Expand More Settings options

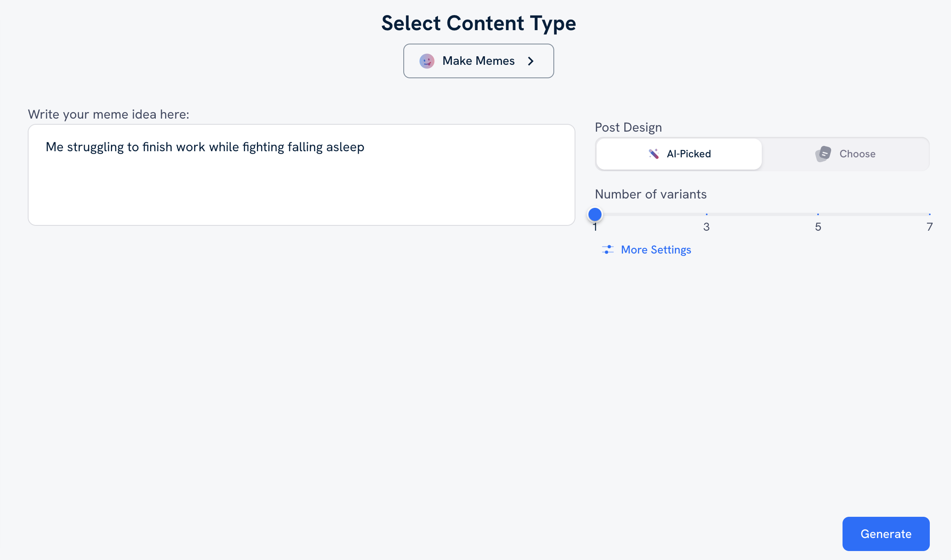646,249
